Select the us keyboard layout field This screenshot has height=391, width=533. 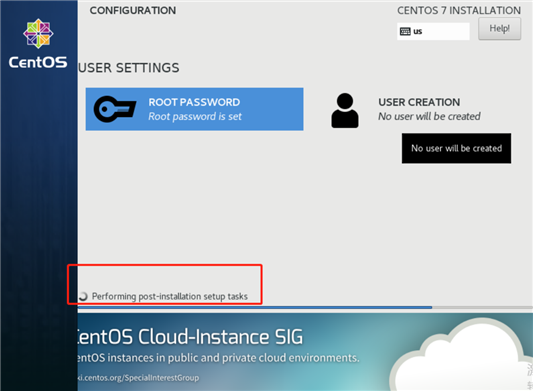[433, 31]
